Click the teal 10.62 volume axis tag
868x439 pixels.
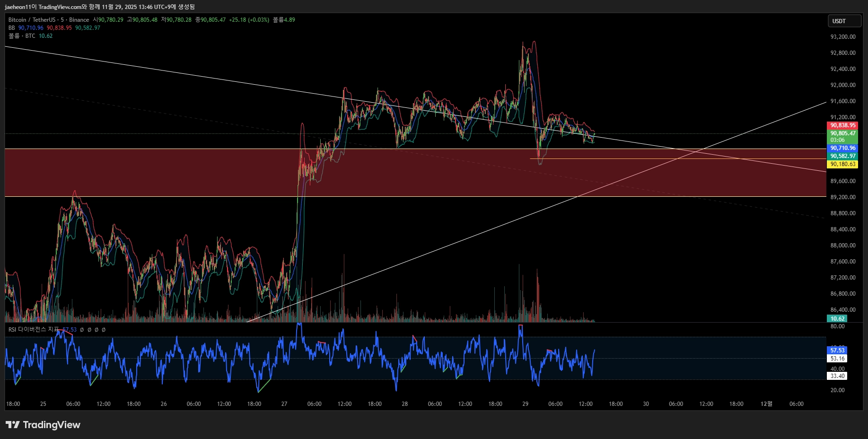pos(837,319)
